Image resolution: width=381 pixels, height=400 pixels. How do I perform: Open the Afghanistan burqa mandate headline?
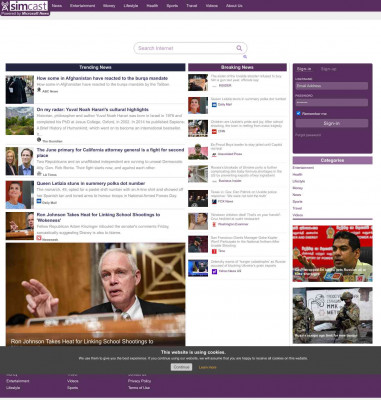[x=102, y=78]
